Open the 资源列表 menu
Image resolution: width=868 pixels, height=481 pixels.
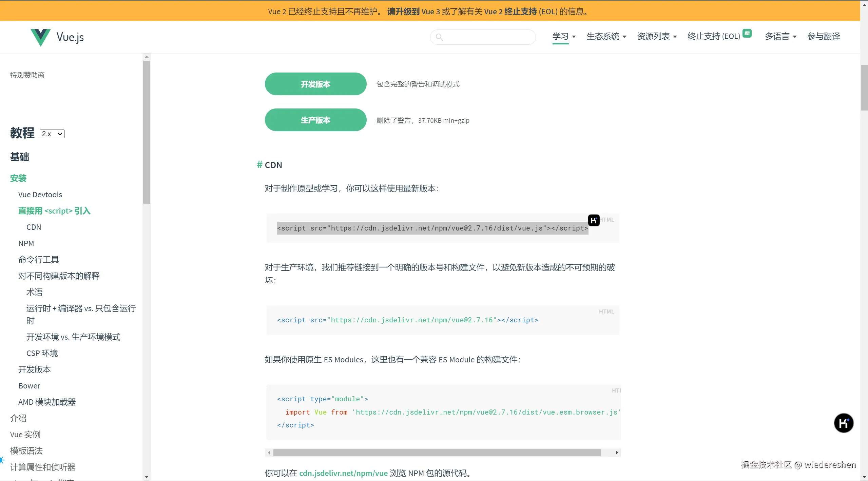[x=657, y=36]
